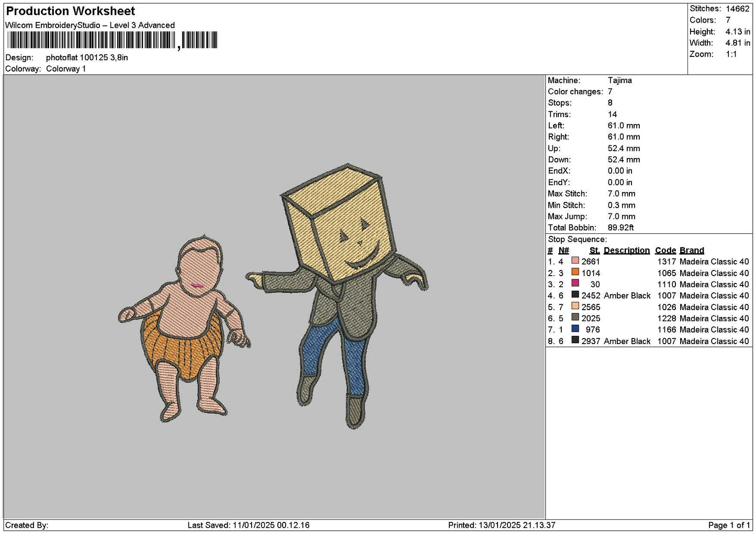Click the barcode under the title
The image size is (756, 534).
112,40
